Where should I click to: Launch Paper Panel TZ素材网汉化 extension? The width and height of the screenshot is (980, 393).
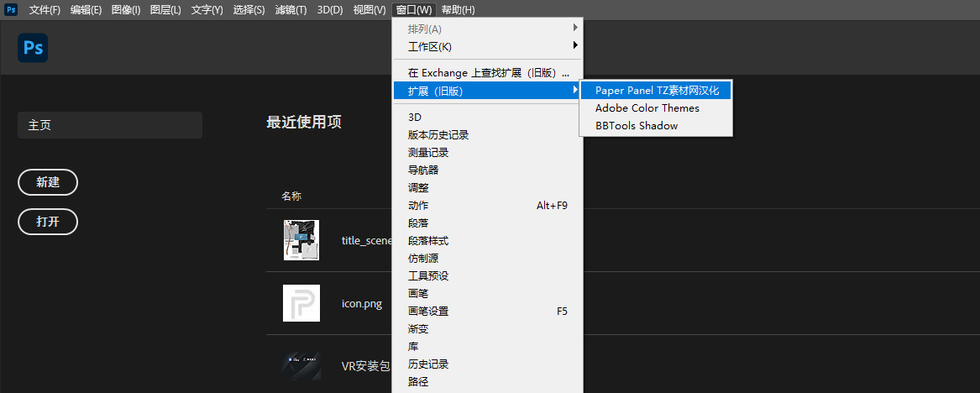tap(656, 91)
